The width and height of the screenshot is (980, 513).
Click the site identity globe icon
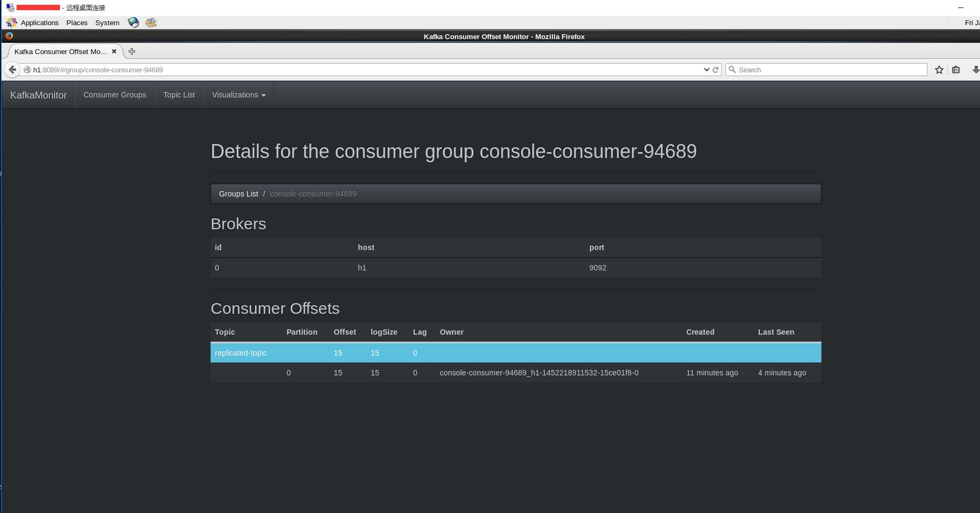[27, 70]
